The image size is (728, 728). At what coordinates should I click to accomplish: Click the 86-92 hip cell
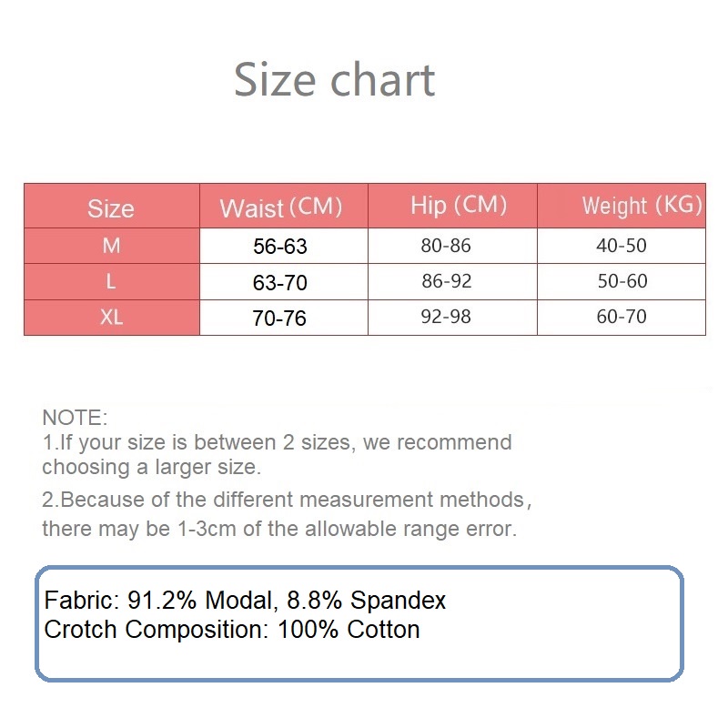(447, 281)
